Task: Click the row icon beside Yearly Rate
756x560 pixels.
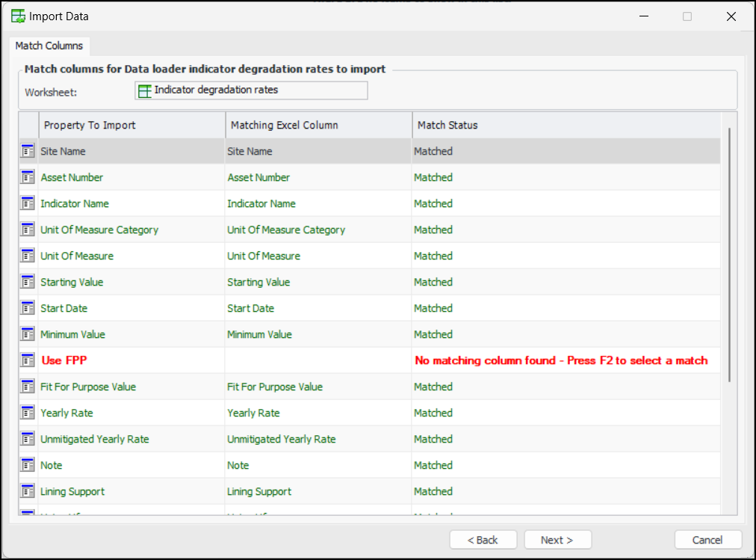Action: [x=28, y=413]
